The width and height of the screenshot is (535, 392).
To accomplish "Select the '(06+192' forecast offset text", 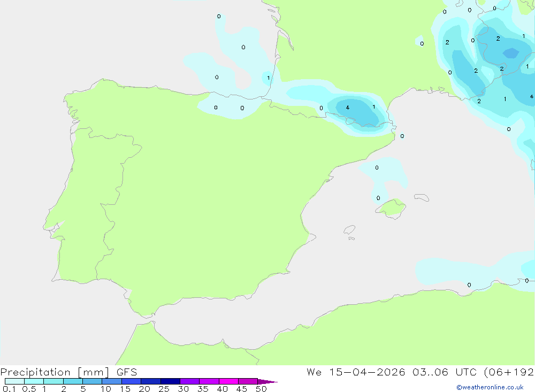I will [509, 372].
